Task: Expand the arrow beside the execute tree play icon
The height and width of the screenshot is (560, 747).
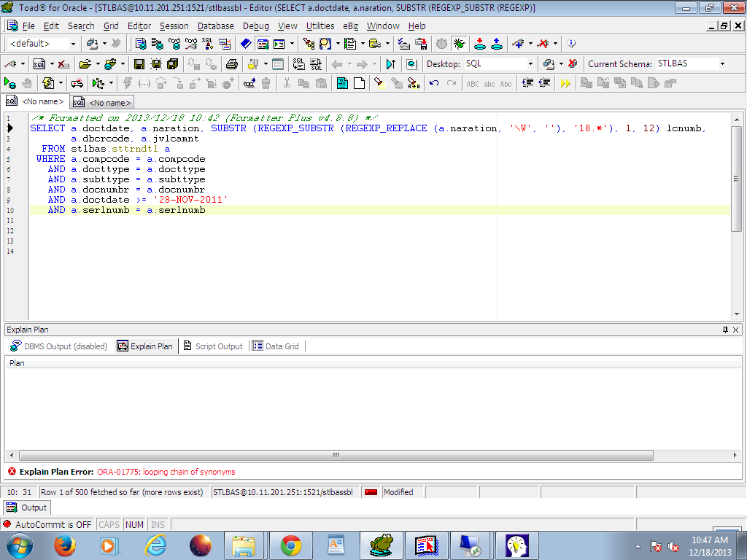Action: [x=111, y=83]
